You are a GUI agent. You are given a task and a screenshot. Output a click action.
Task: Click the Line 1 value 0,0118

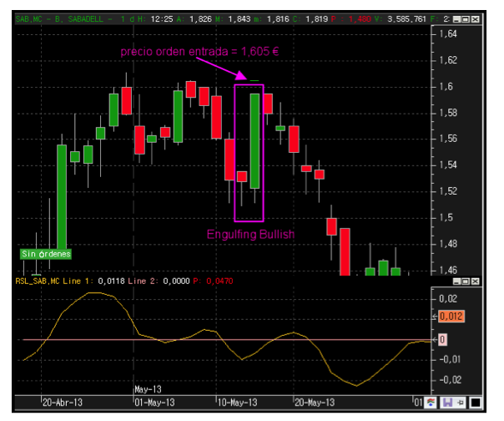pos(111,282)
